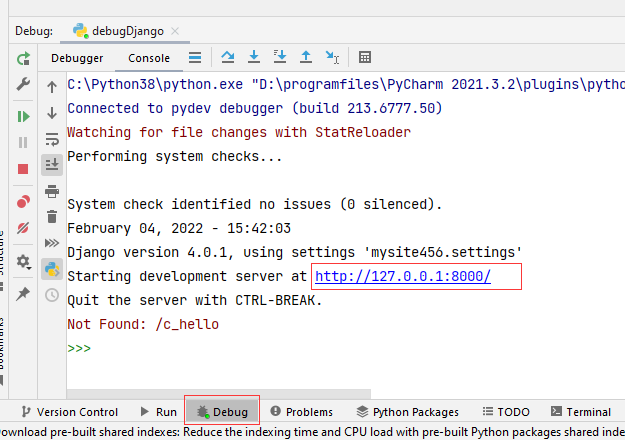Open the http://127.0.0.1:8000/ link
This screenshot has width=625, height=440.
tap(403, 277)
